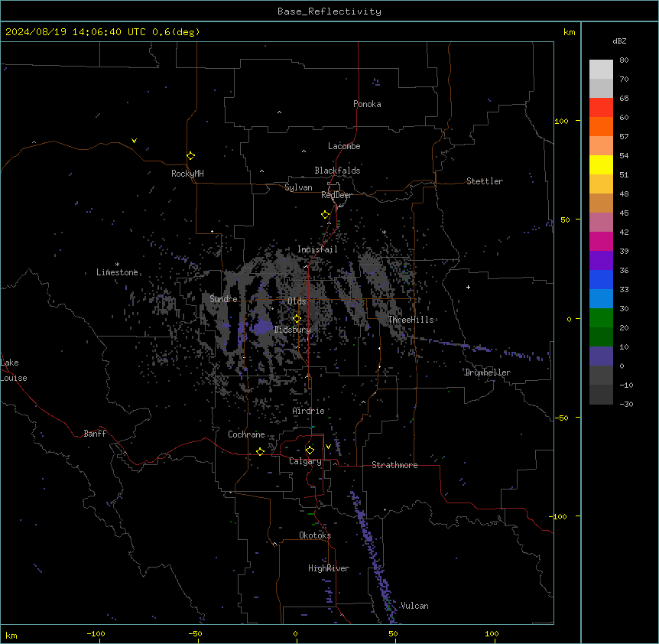Click the Calgary city label
Screen dimensions: 659x644
click(305, 461)
